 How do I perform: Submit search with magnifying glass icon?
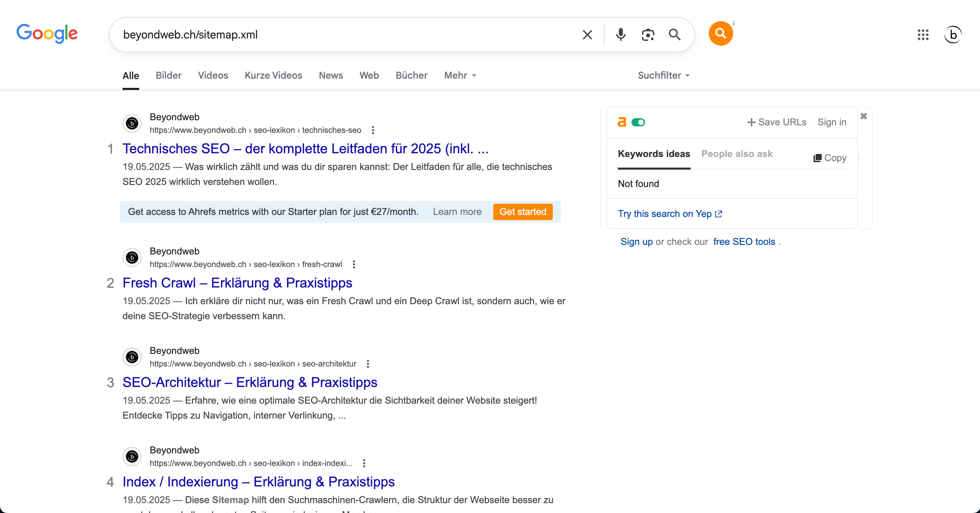(x=675, y=35)
